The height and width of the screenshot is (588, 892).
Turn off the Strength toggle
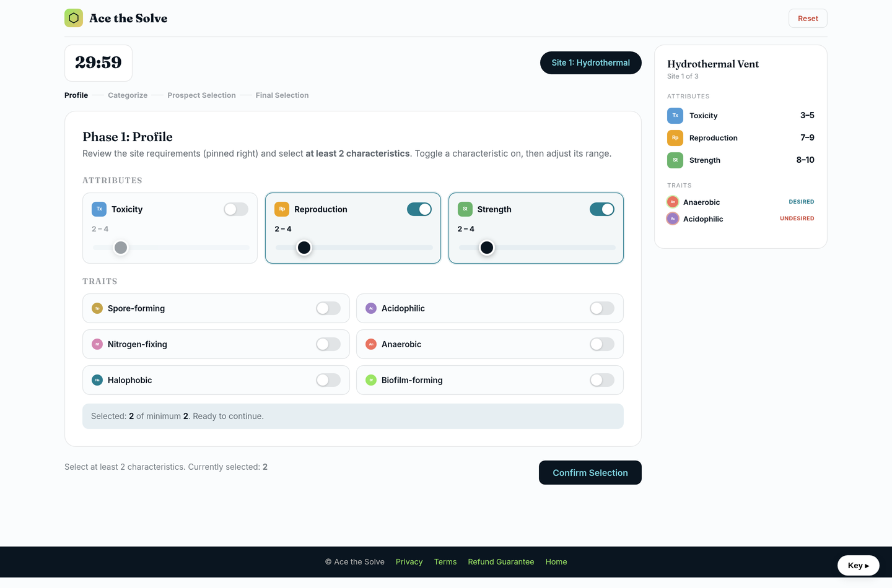click(602, 209)
